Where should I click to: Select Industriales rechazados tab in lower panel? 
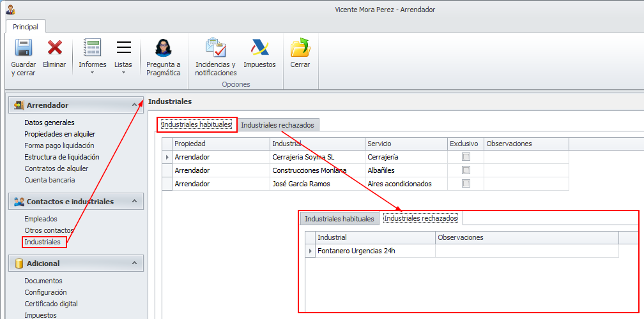click(420, 219)
